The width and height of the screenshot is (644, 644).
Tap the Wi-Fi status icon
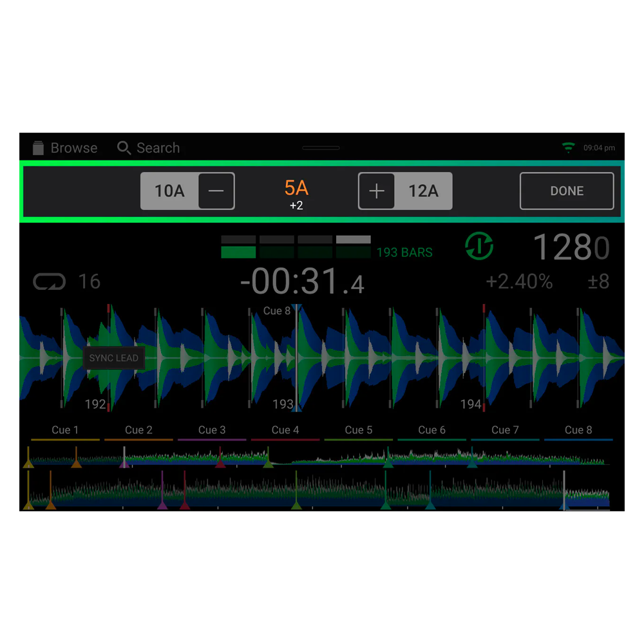[x=568, y=148]
